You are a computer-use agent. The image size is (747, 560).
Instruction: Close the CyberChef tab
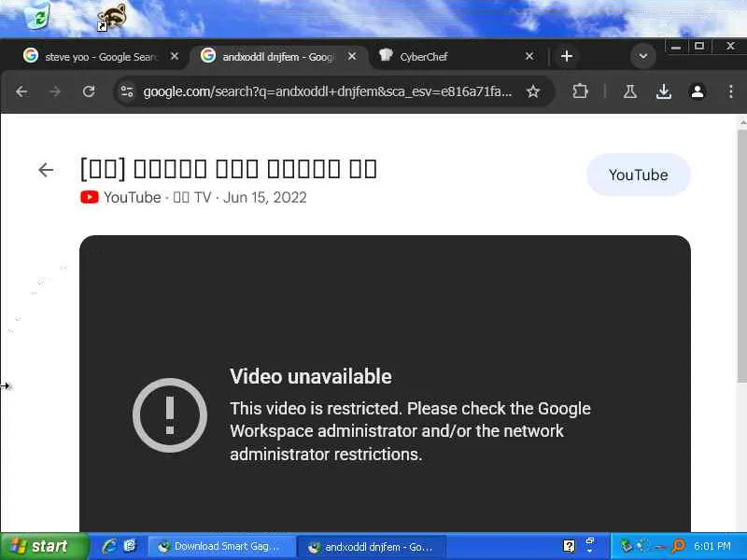click(x=529, y=56)
